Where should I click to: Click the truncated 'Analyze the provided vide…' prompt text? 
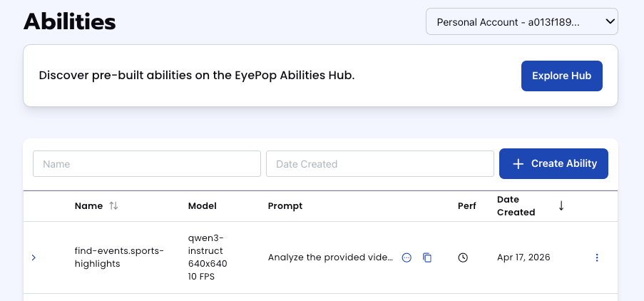330,257
